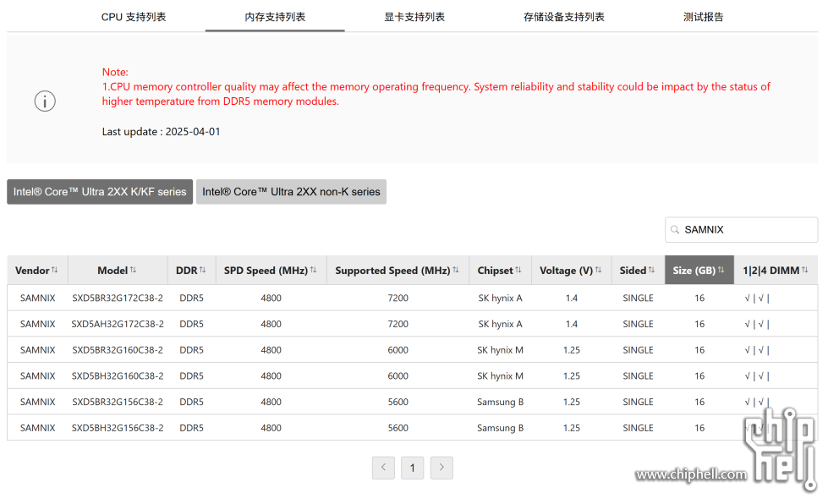Sort by Supported Speed (MHz) arrows
Image resolution: width=828 pixels, height=504 pixels.
click(x=456, y=270)
